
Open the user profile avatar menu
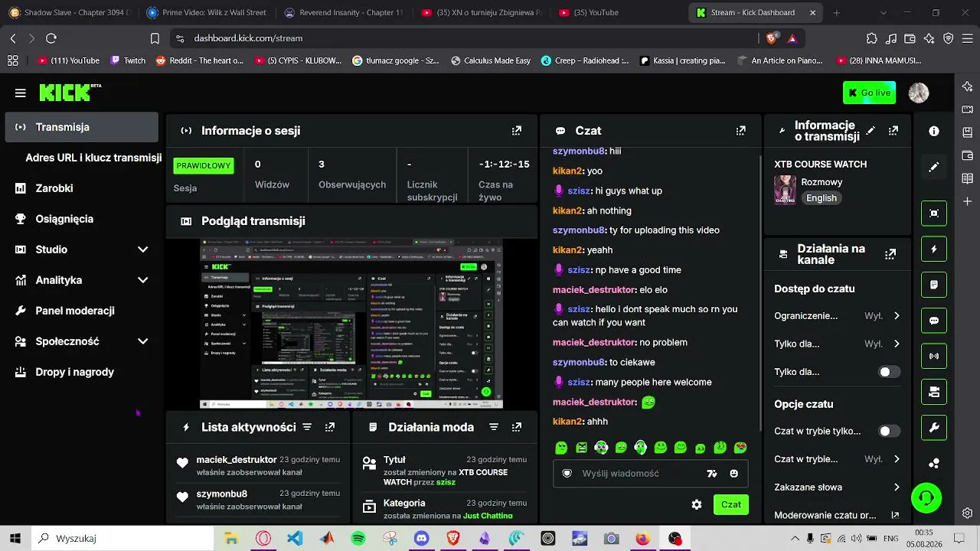[x=919, y=93]
